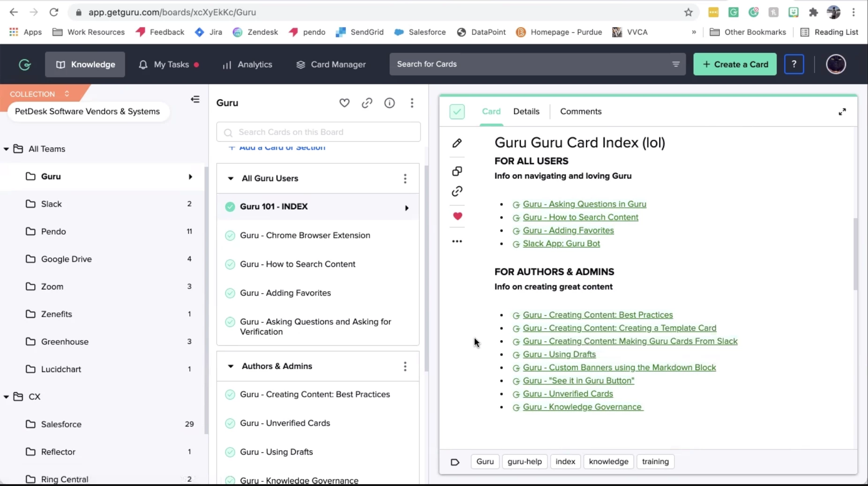868x486 pixels.
Task: Click the tag icon beside the card tags
Action: (455, 462)
